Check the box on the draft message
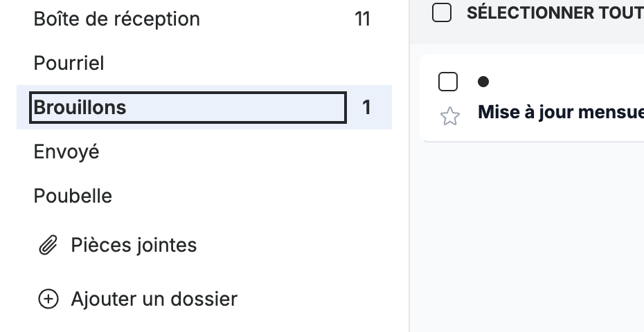The height and width of the screenshot is (332, 644). 447,81
